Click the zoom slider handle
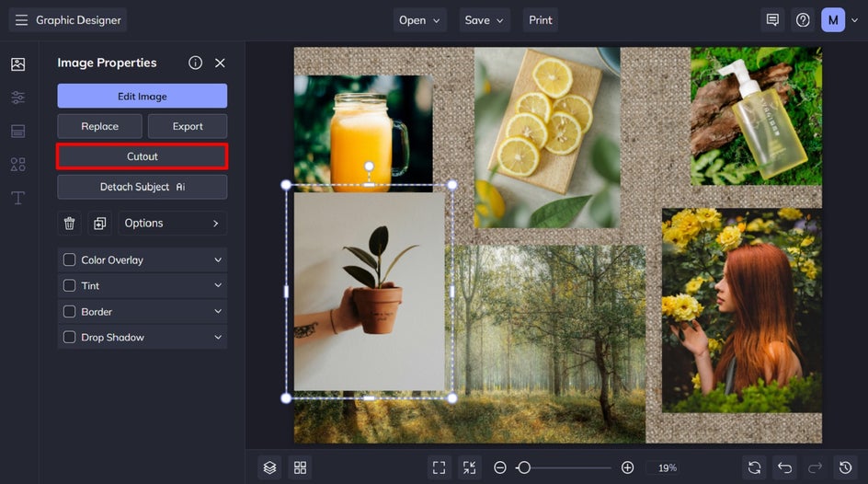This screenshot has height=484, width=868. click(x=523, y=467)
